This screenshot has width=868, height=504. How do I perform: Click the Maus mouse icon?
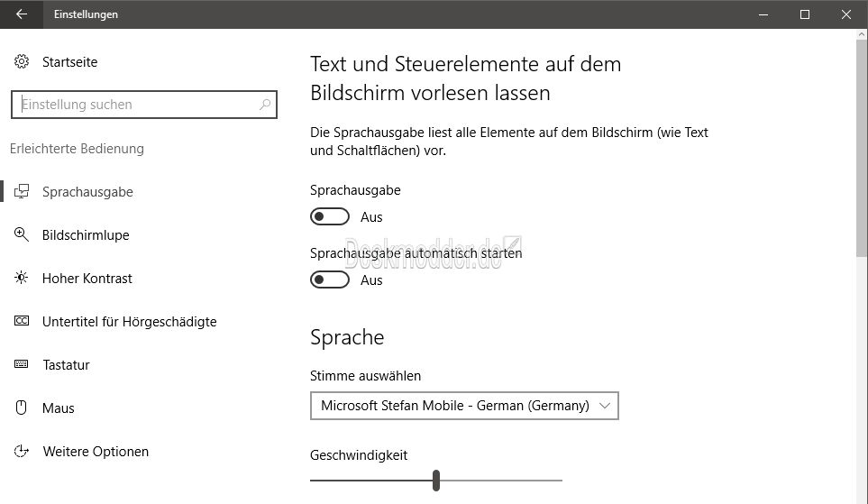coord(22,408)
